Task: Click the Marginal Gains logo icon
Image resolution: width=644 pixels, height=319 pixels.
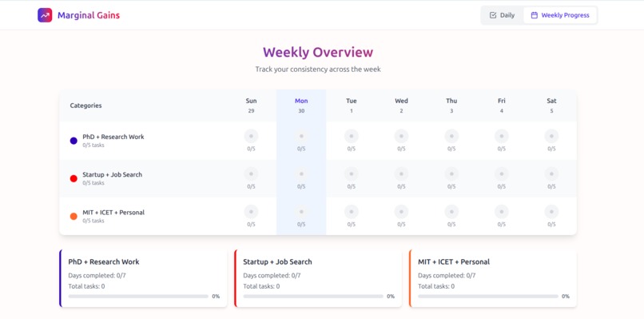Action: click(x=45, y=15)
